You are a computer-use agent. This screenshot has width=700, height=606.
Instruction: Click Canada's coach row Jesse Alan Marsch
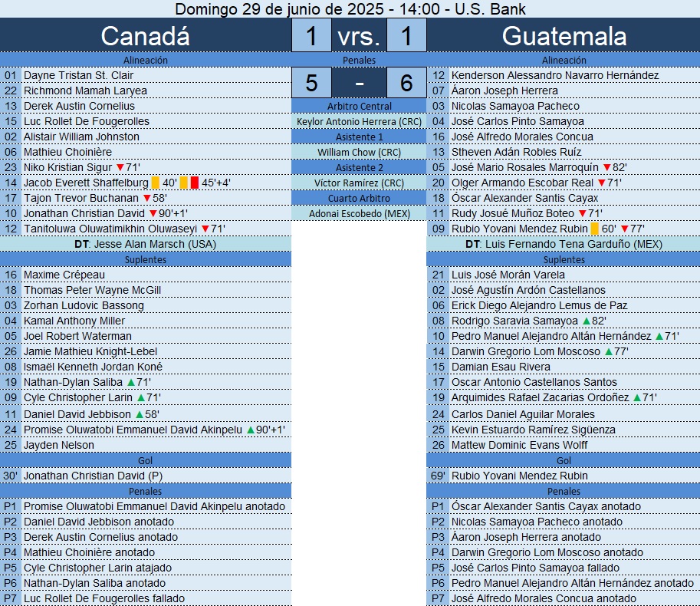pyautogui.click(x=145, y=244)
